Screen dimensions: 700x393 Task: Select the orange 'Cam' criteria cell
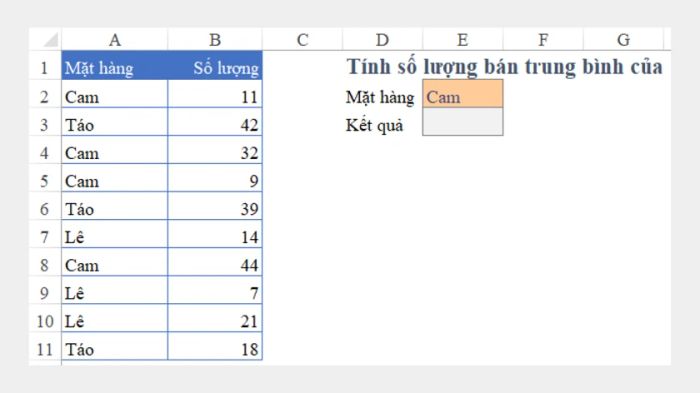[x=462, y=94]
